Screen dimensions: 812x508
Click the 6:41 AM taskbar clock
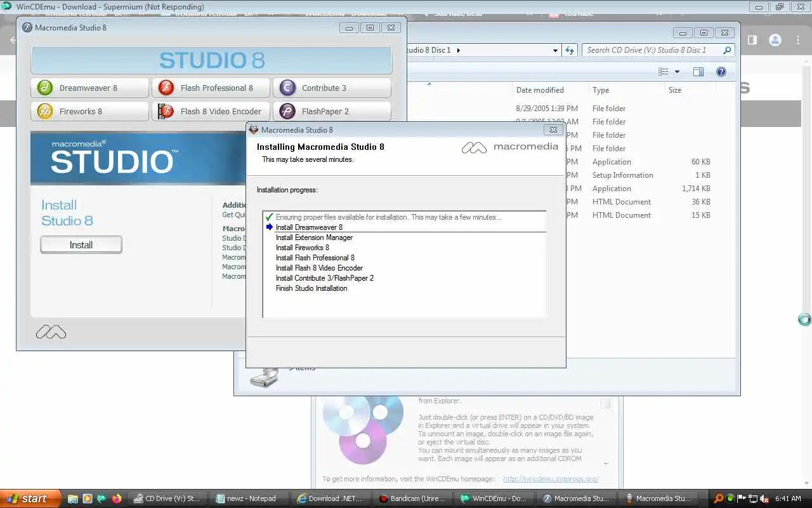pos(789,499)
